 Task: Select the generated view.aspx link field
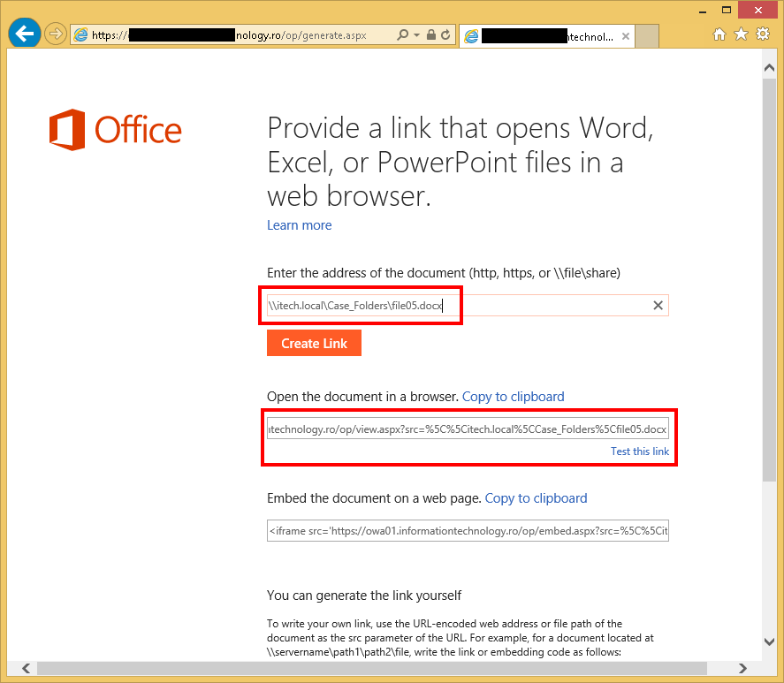[x=468, y=429]
